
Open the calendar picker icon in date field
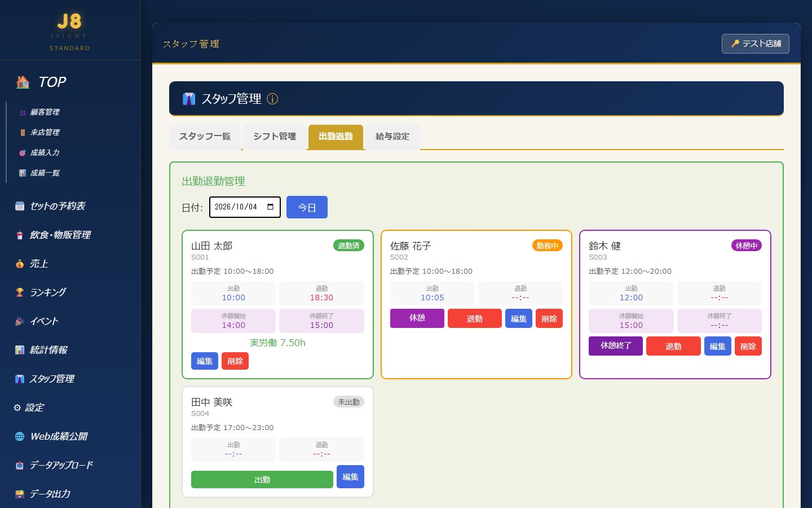tap(271, 207)
